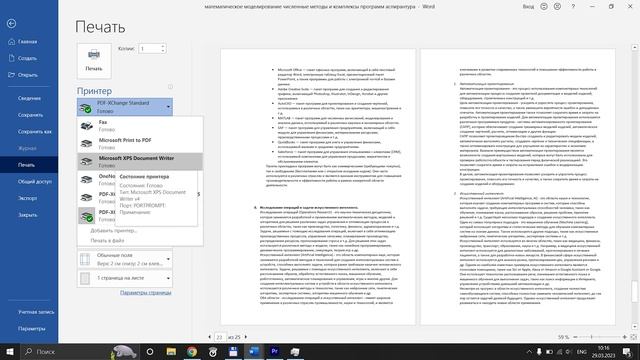Screen dimensions: 640x360
Task: Click the smiley feedback icon
Action: pos(544,7)
